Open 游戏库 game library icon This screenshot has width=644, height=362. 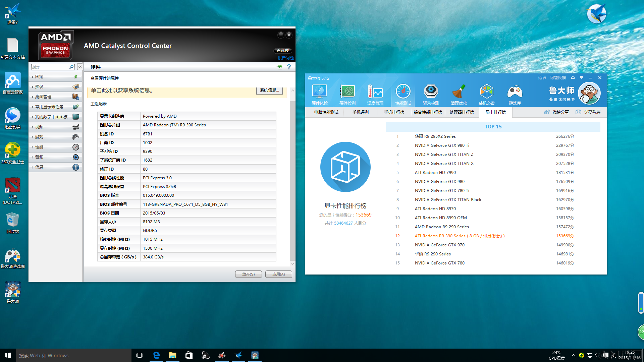[x=515, y=95]
